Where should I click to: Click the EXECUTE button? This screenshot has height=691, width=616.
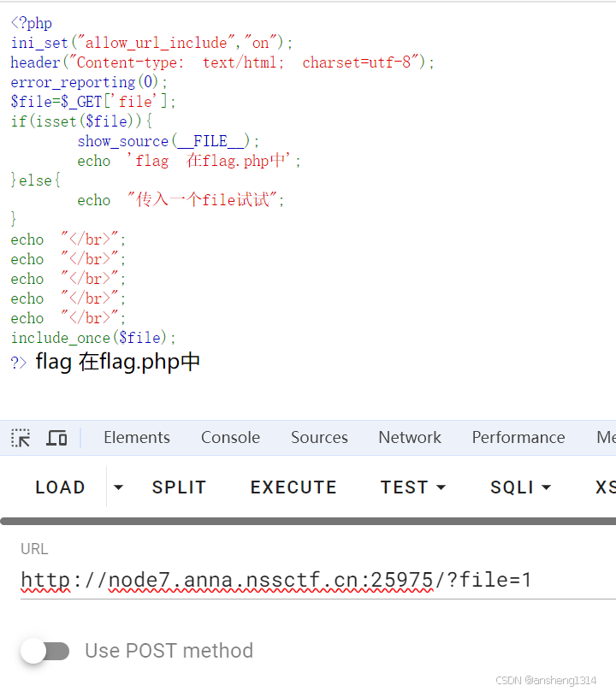coord(293,487)
